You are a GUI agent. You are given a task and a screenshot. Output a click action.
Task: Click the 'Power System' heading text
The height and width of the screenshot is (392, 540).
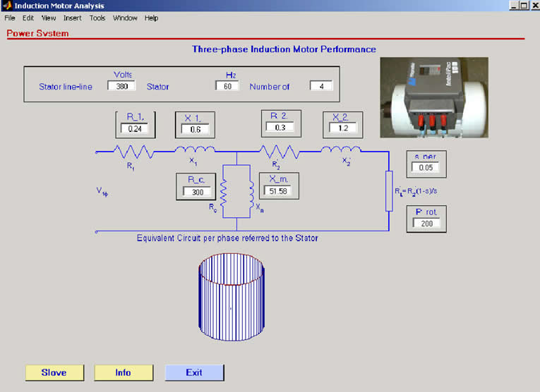[x=37, y=33]
